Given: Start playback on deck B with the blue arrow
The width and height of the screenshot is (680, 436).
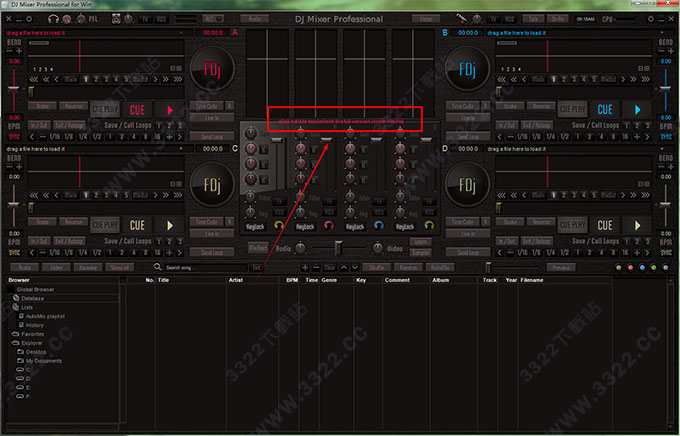Looking at the screenshot, I should tap(638, 109).
